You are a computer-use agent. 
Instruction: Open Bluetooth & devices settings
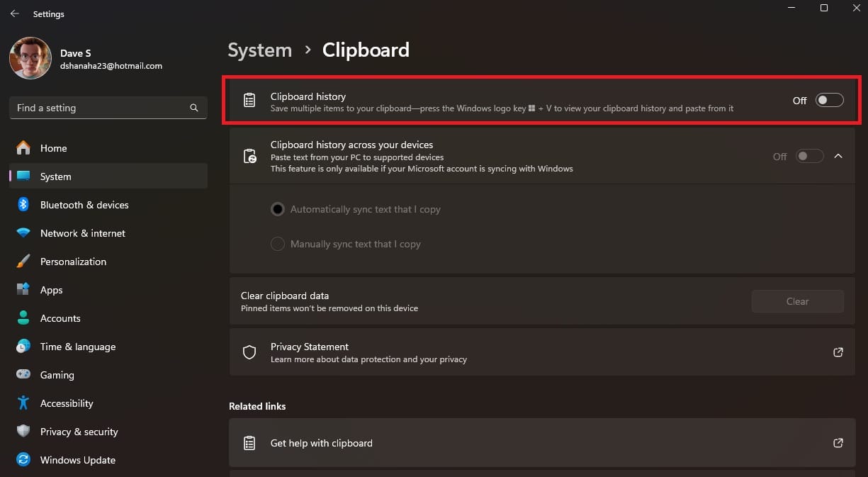tap(84, 205)
